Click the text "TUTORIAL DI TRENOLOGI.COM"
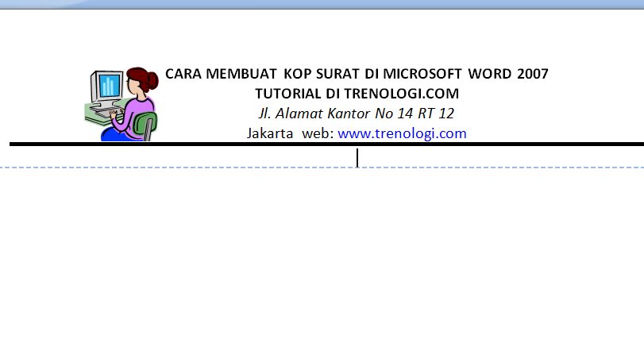The width and height of the screenshot is (644, 339). pos(357,94)
